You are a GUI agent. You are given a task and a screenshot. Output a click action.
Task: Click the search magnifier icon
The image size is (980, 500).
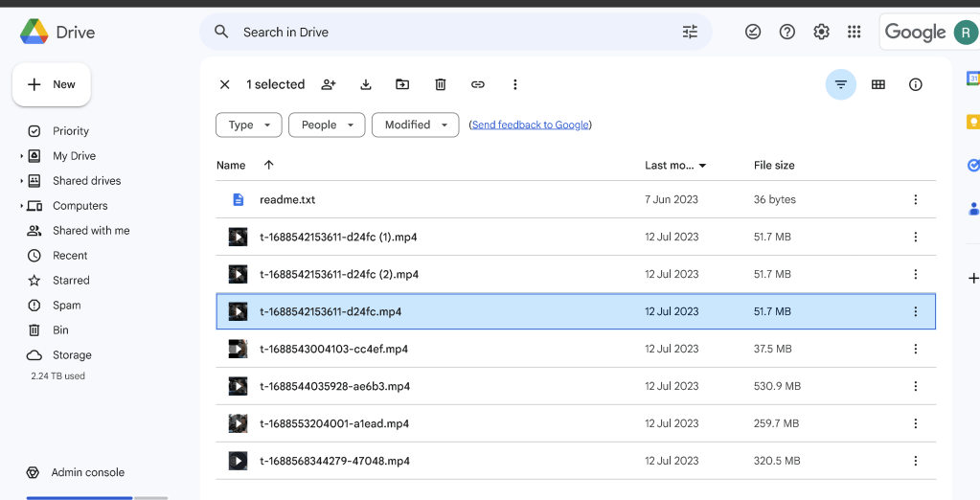221,32
